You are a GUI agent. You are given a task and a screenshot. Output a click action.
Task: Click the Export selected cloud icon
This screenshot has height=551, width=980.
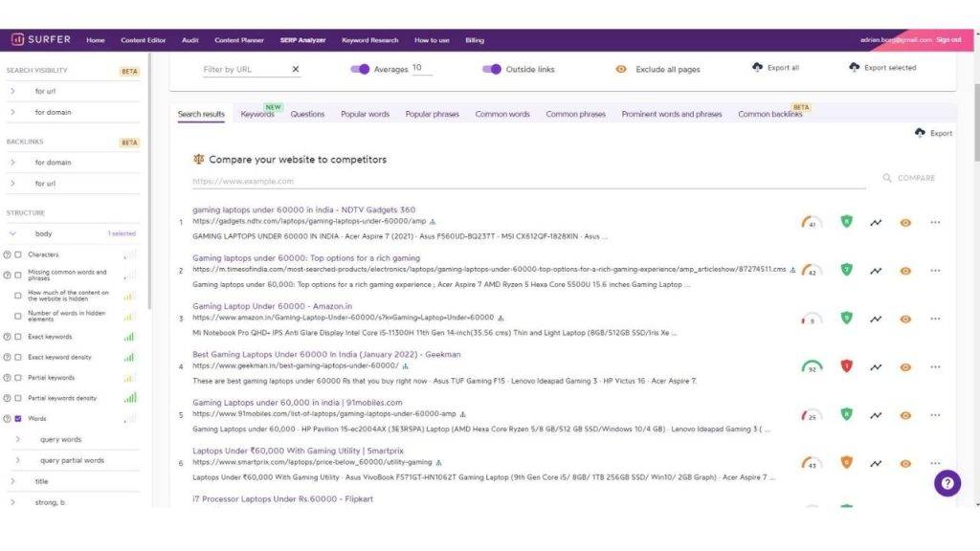pyautogui.click(x=854, y=68)
